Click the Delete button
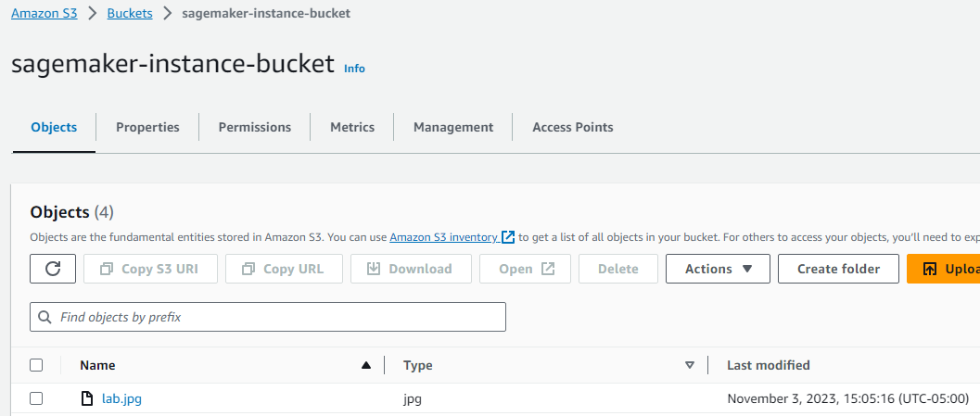The width and height of the screenshot is (980, 416). click(x=618, y=269)
